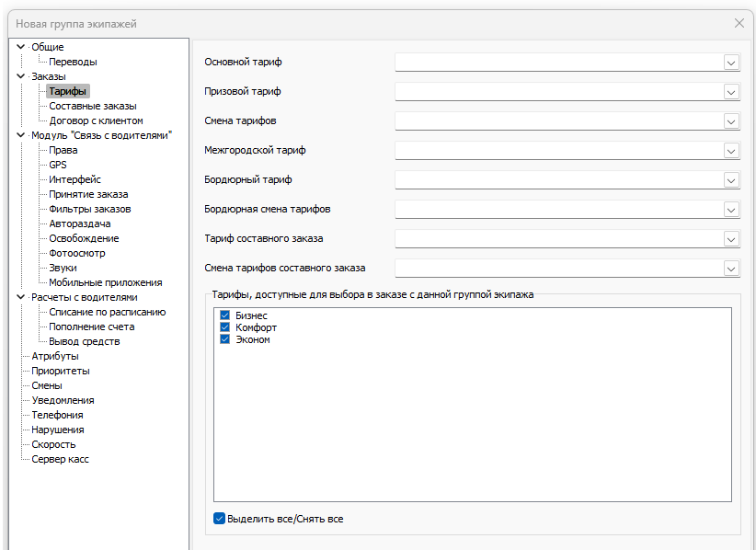Collapse the Заказы tree section
The width and height of the screenshot is (756, 550).
tap(20, 76)
